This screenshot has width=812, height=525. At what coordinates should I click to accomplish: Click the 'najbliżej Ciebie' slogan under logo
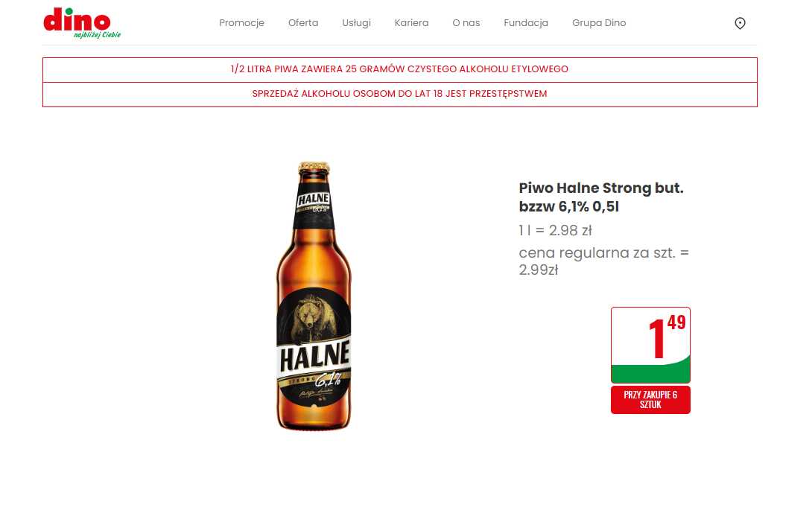[x=98, y=35]
